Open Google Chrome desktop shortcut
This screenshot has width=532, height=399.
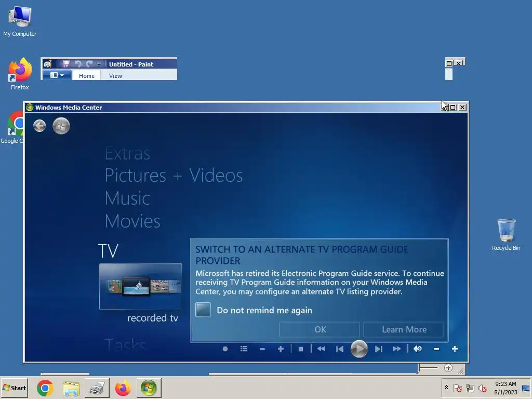(12, 127)
